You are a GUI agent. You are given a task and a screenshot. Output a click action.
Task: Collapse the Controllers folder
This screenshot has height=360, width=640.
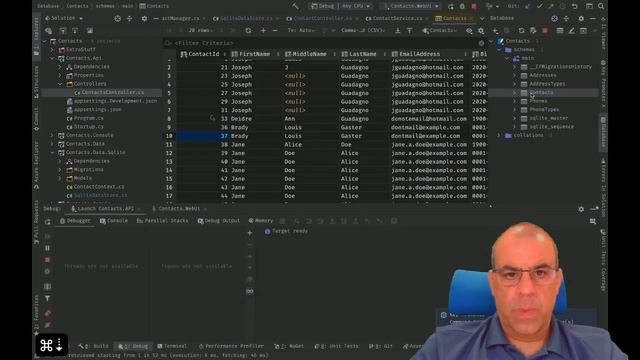tap(60, 84)
